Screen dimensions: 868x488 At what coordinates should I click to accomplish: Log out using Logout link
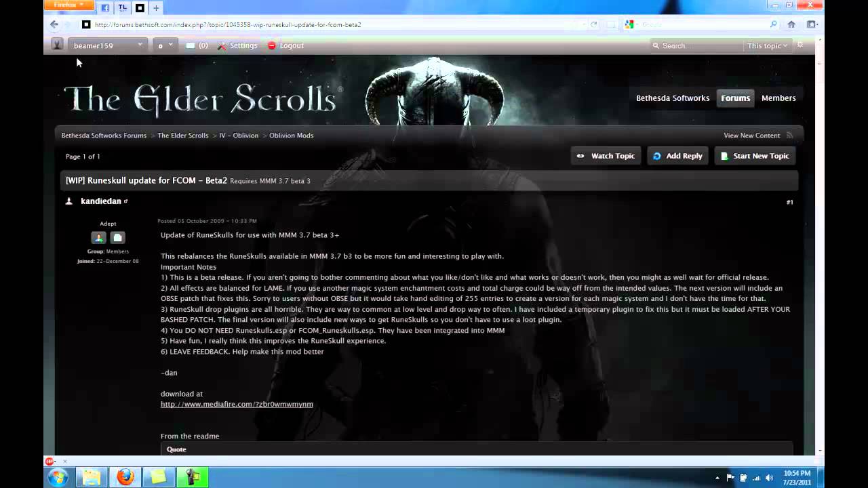click(x=292, y=45)
